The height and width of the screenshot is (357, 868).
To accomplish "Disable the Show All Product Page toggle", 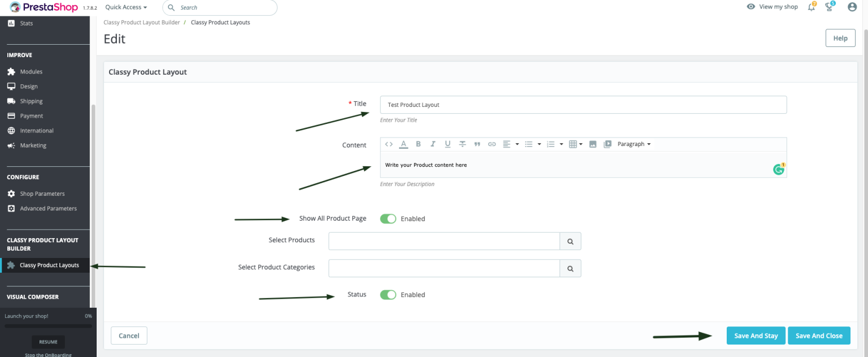I will tap(388, 218).
